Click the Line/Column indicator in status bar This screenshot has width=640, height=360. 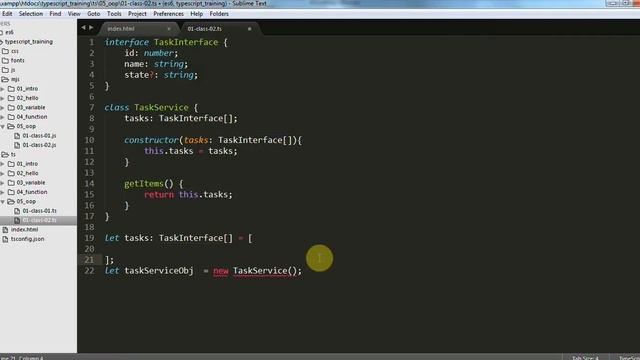point(22,358)
